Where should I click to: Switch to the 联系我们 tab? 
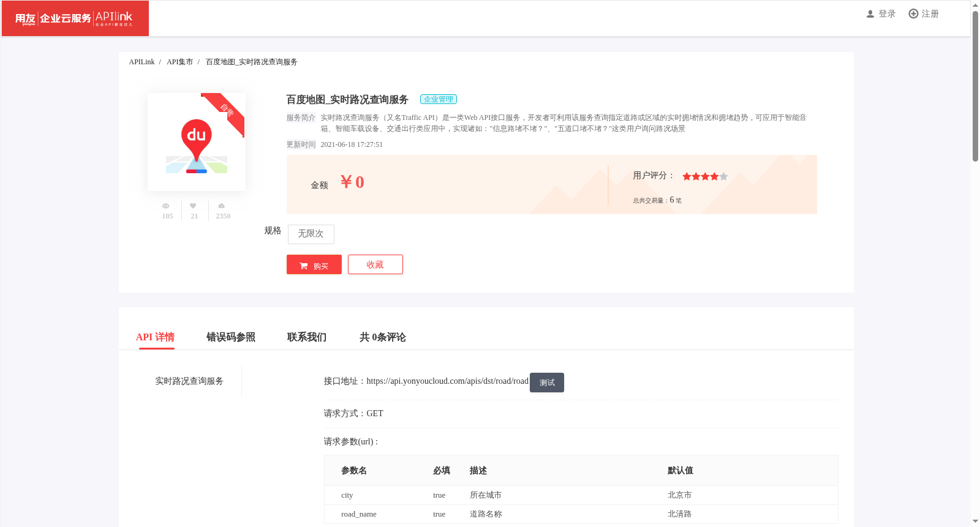pyautogui.click(x=307, y=337)
